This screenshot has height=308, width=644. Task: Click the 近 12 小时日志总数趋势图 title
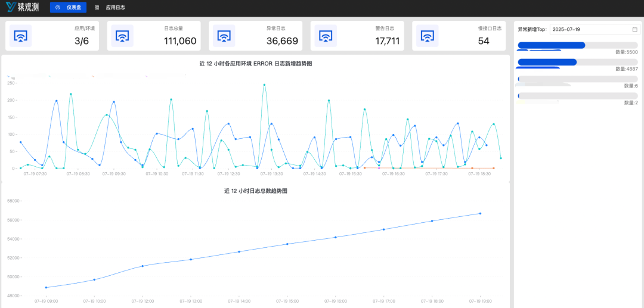[255, 191]
